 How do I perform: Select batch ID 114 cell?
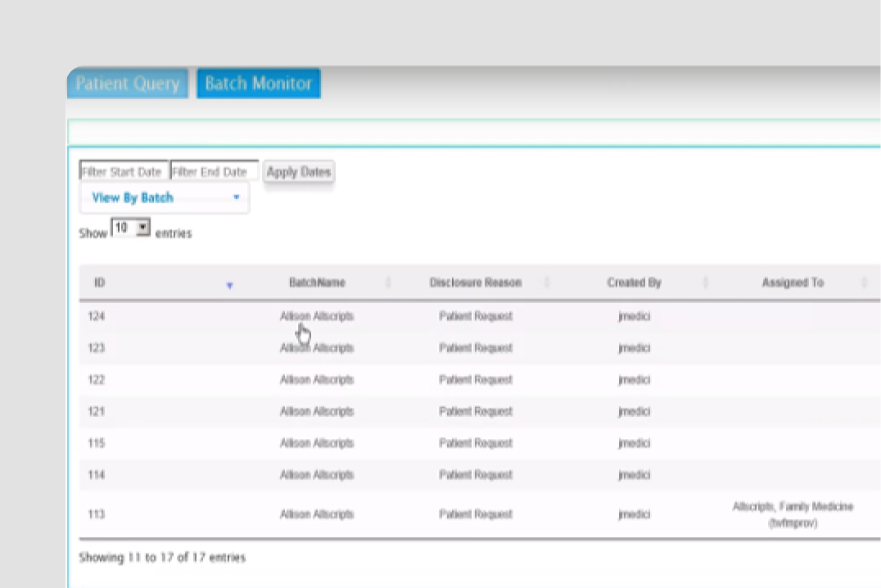point(97,475)
